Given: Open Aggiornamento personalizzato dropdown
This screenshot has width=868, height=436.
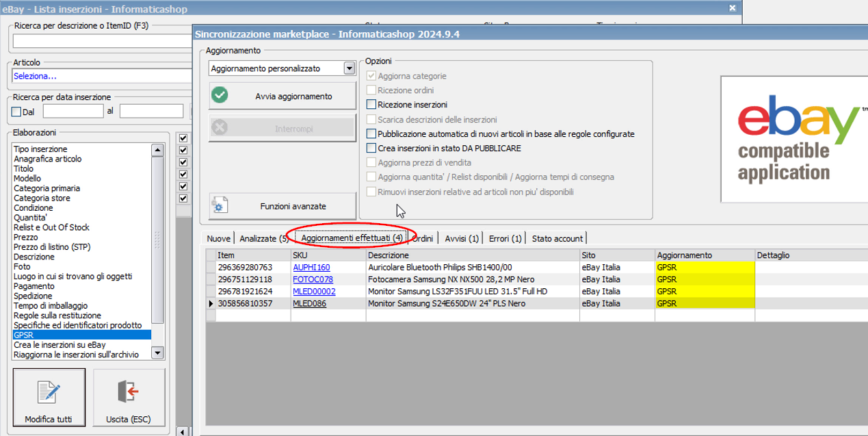Looking at the screenshot, I should click(x=350, y=68).
